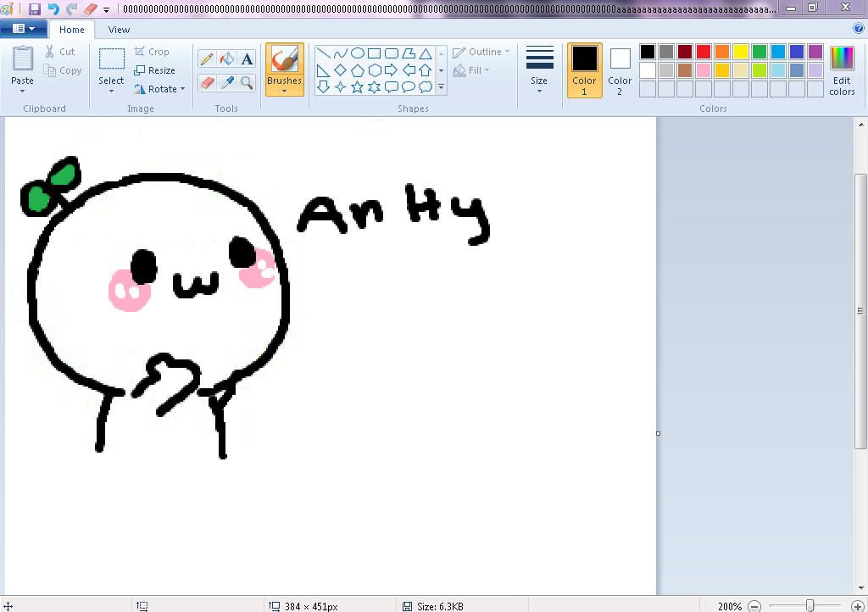Pick the purple color swatch

[815, 52]
